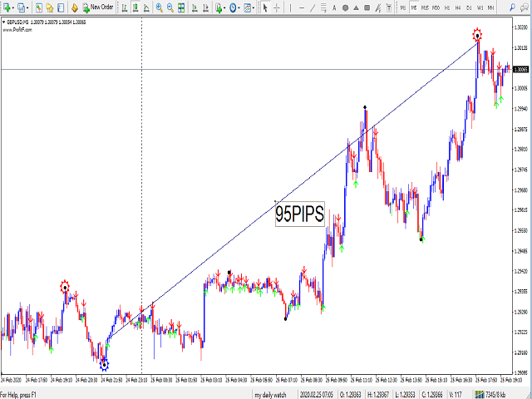Switch timeframe to W1

480,7
